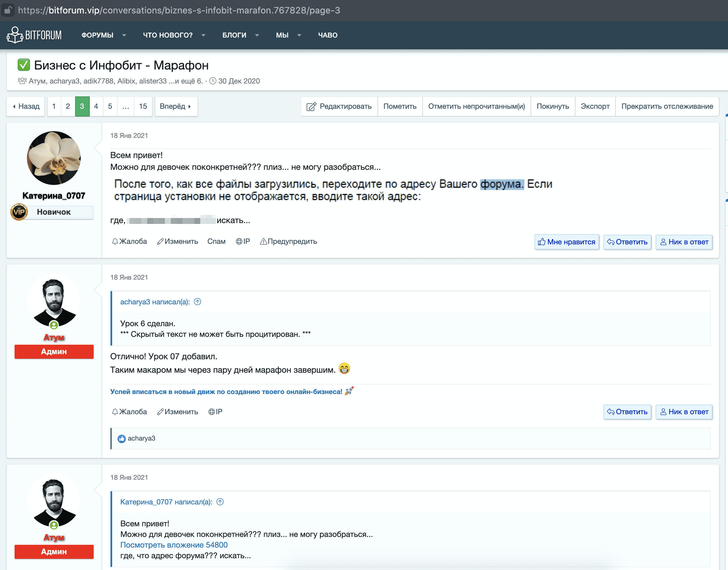Click the Покинуть button
Image resolution: width=728 pixels, height=570 pixels.
click(553, 106)
